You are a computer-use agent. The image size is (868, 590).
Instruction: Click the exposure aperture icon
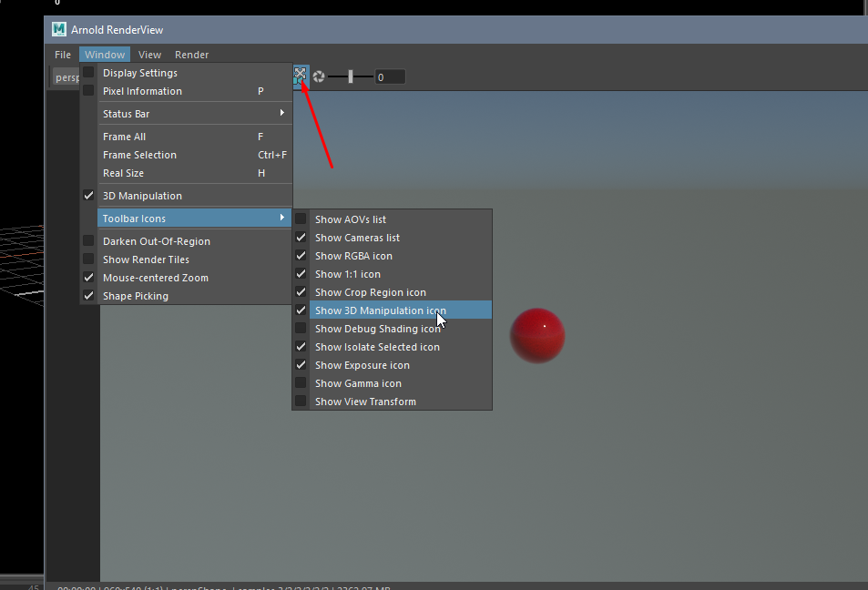click(x=319, y=76)
